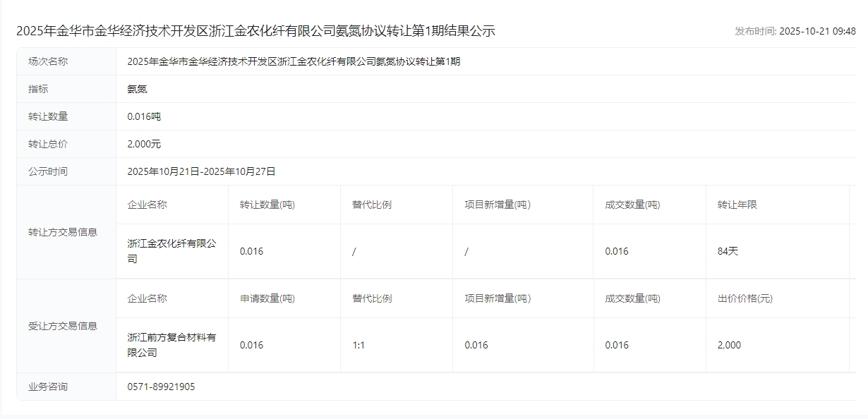
Task: Click the 受让方交易信息 row label
Action: [x=63, y=326]
